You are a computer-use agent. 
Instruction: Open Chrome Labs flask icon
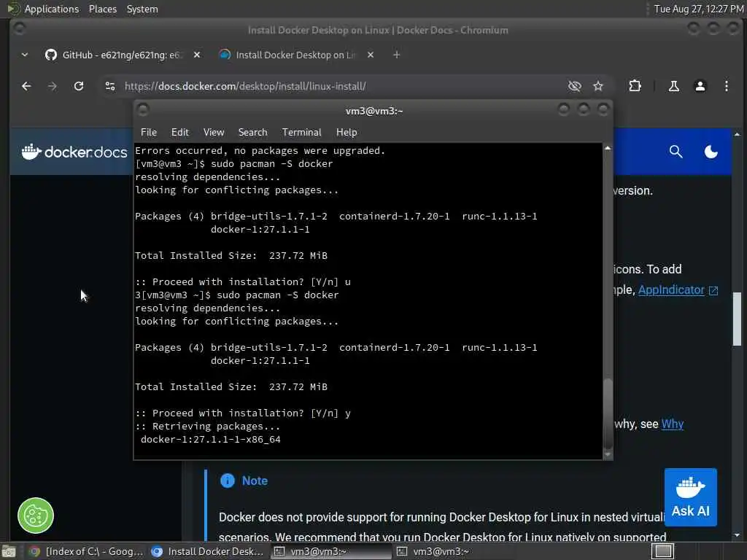673,86
